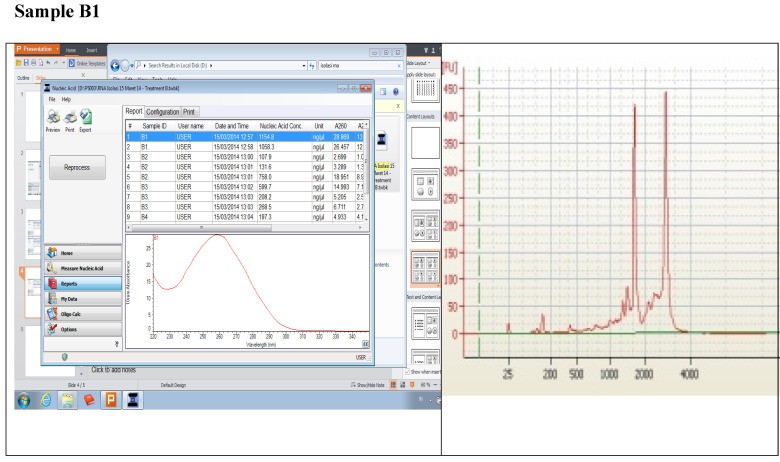
Task: Click the 'Date and Time' column header
Action: point(232,126)
